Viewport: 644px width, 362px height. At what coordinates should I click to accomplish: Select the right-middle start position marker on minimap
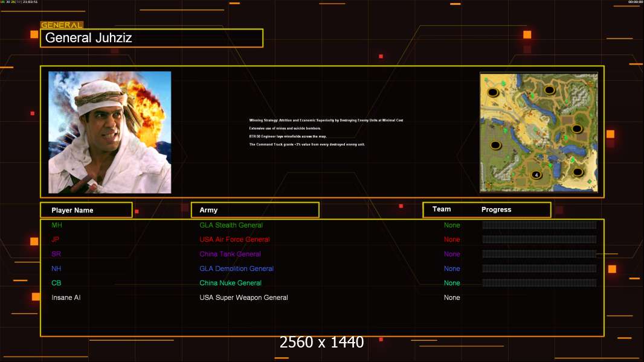click(577, 129)
